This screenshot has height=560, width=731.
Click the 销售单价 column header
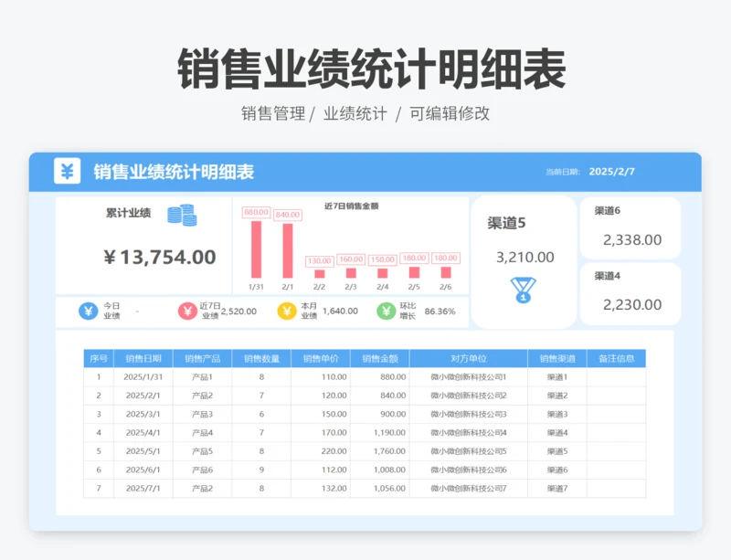coord(321,359)
